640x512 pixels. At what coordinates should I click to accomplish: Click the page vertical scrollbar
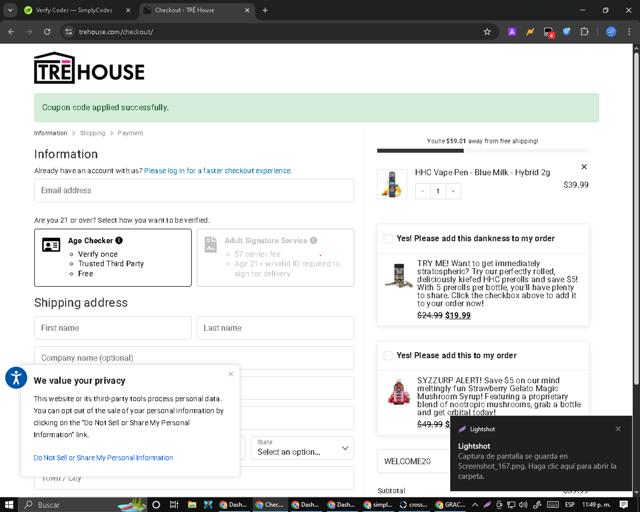[x=636, y=216]
